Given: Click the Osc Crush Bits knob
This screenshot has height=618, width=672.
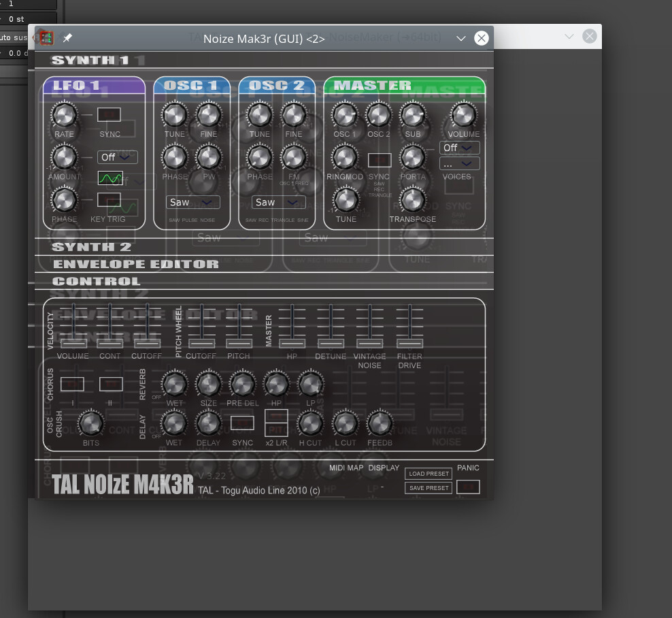Looking at the screenshot, I should pos(91,423).
